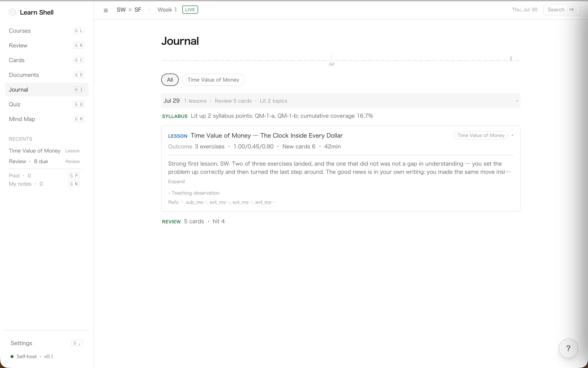Collapse the lesson card caret
This screenshot has width=588, height=368.
click(512, 136)
